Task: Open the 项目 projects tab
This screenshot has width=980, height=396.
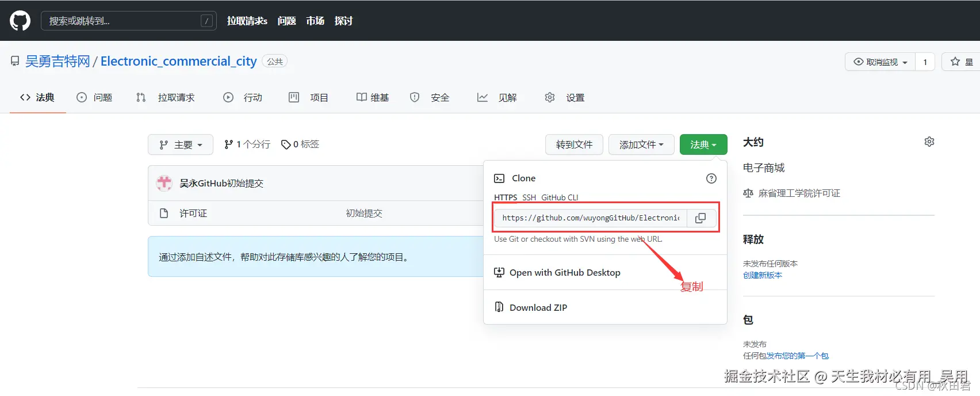Action: click(x=308, y=97)
